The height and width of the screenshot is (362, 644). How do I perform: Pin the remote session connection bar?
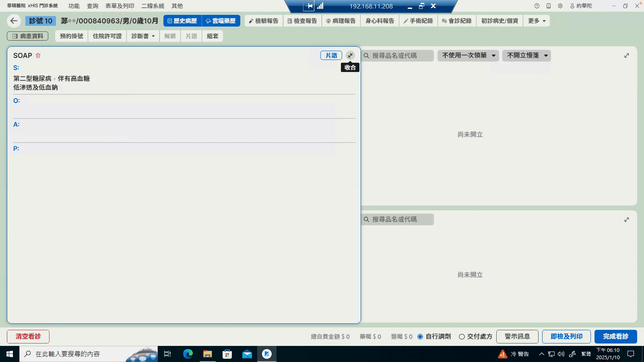(309, 6)
